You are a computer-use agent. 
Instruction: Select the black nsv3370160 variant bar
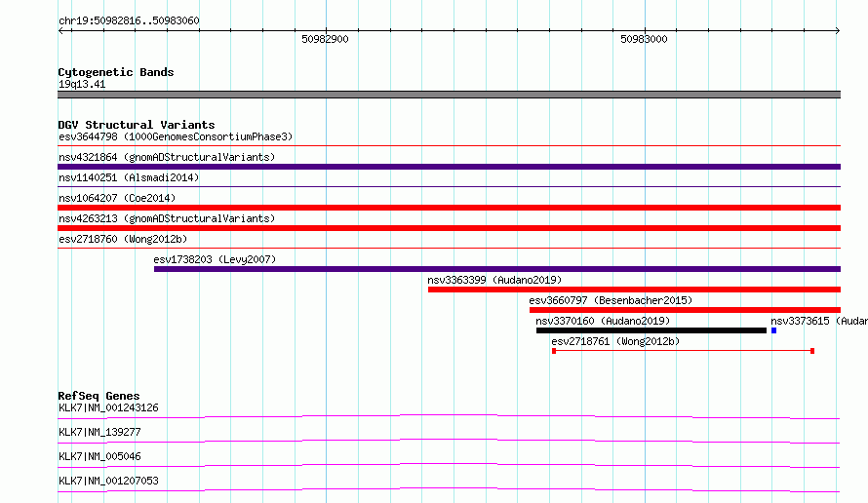(x=651, y=330)
